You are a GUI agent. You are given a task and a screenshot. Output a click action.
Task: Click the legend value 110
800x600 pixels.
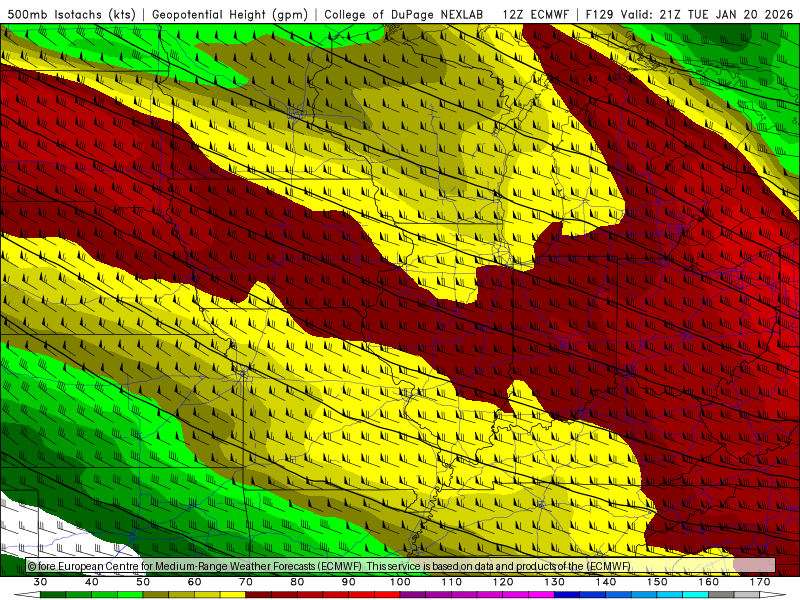452,582
